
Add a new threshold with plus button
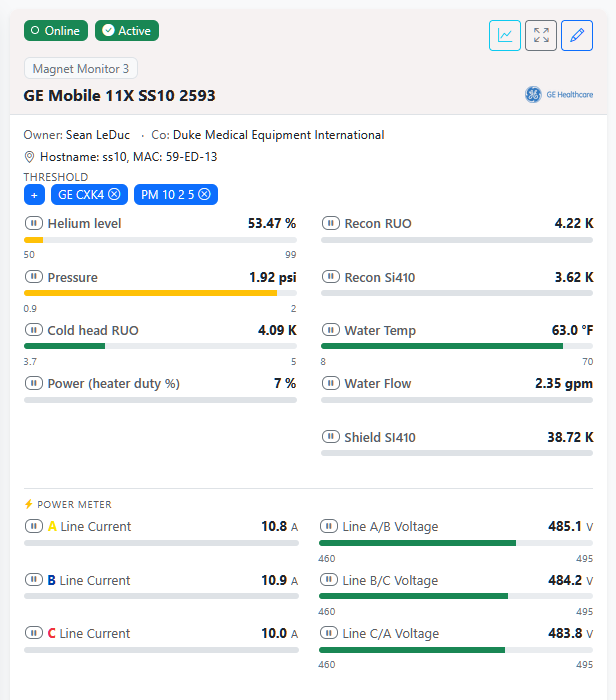pyautogui.click(x=34, y=195)
